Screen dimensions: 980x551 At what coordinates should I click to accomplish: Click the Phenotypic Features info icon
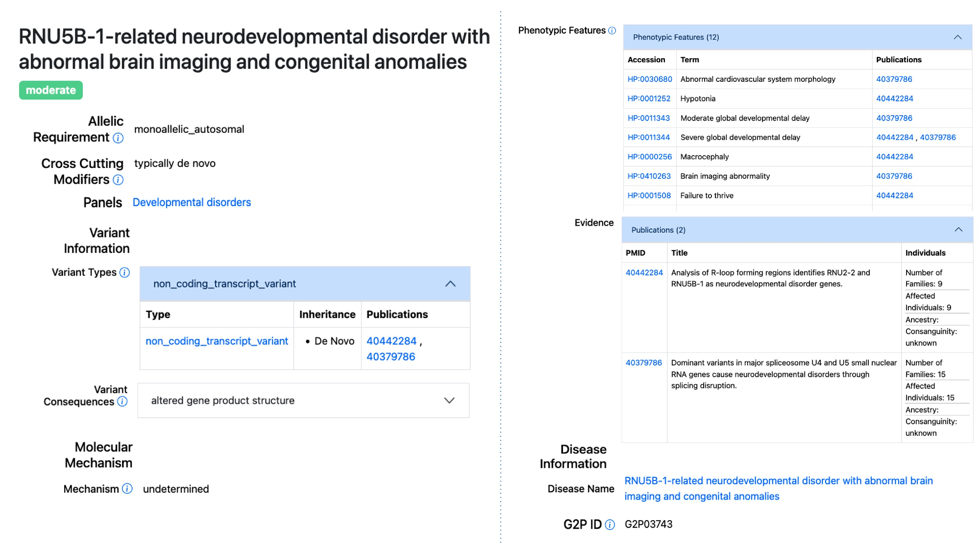coord(612,30)
